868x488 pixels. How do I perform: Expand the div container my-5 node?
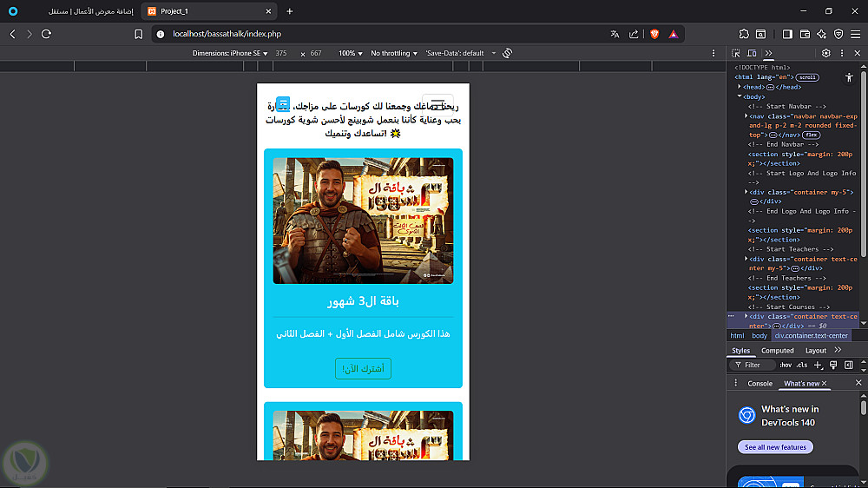click(x=746, y=192)
